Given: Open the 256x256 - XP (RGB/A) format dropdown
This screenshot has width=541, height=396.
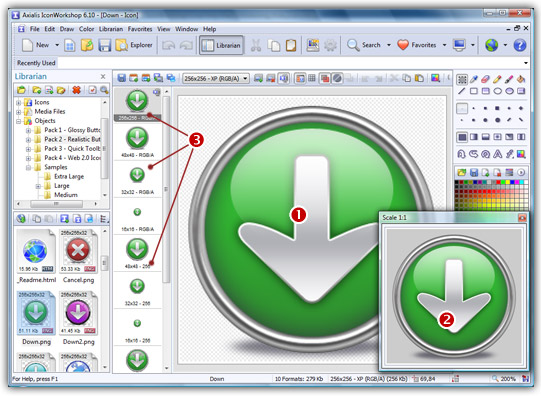Looking at the screenshot, I should coord(216,79).
